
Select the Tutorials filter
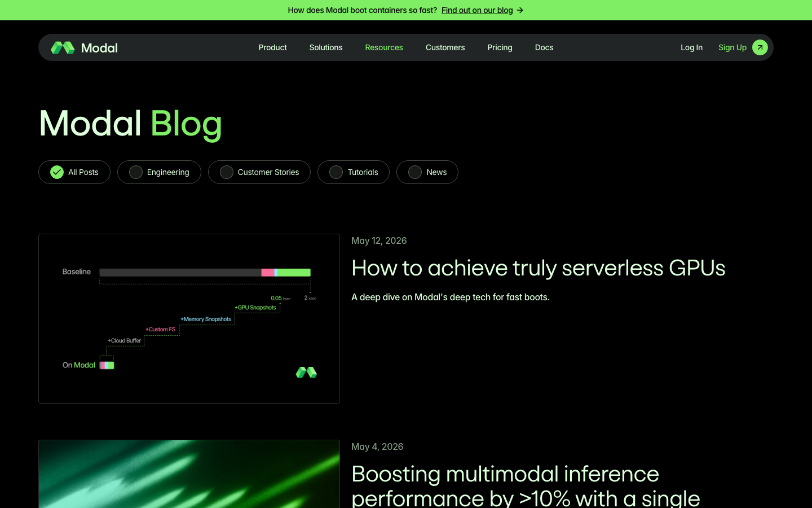[x=354, y=172]
